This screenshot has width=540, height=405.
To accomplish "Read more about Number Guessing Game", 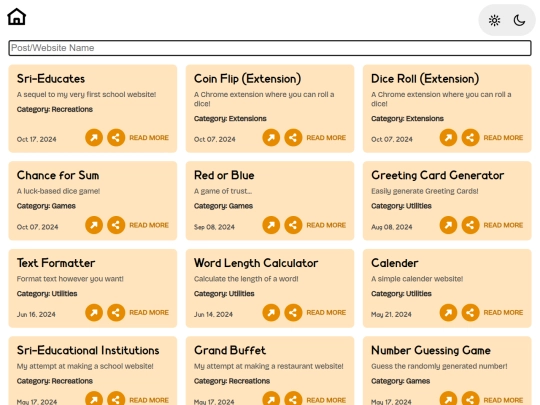I will 503,400.
